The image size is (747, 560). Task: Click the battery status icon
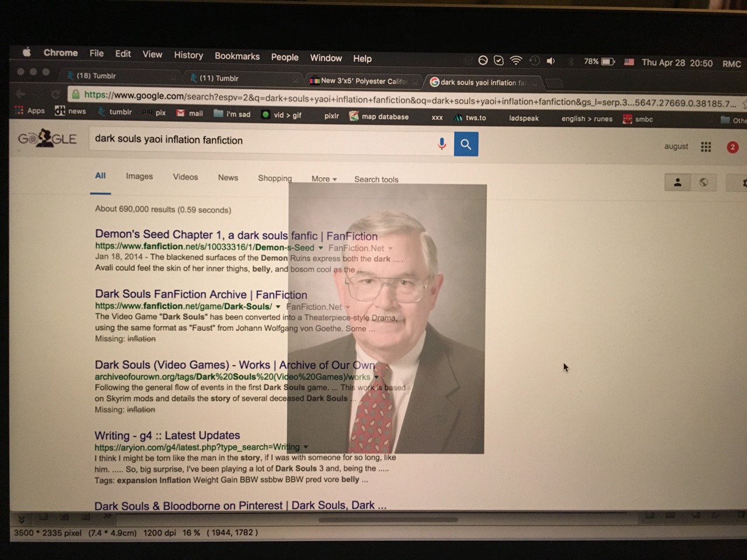pyautogui.click(x=608, y=61)
